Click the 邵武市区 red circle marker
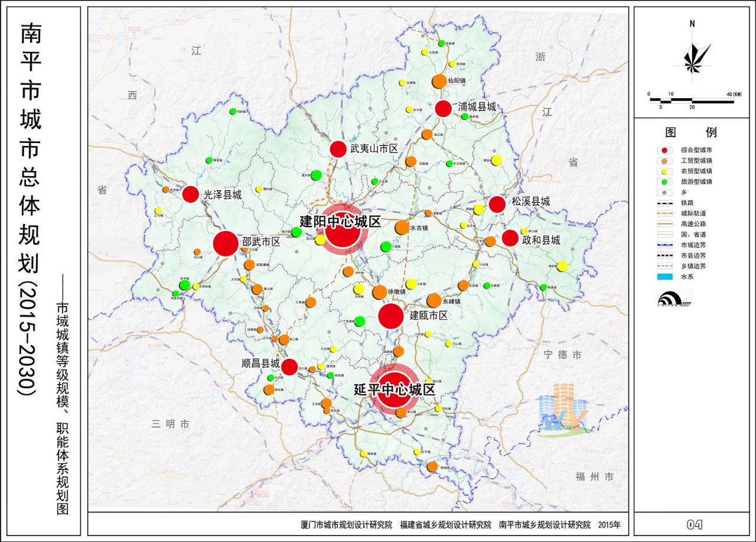This screenshot has width=756, height=542. (x=226, y=244)
